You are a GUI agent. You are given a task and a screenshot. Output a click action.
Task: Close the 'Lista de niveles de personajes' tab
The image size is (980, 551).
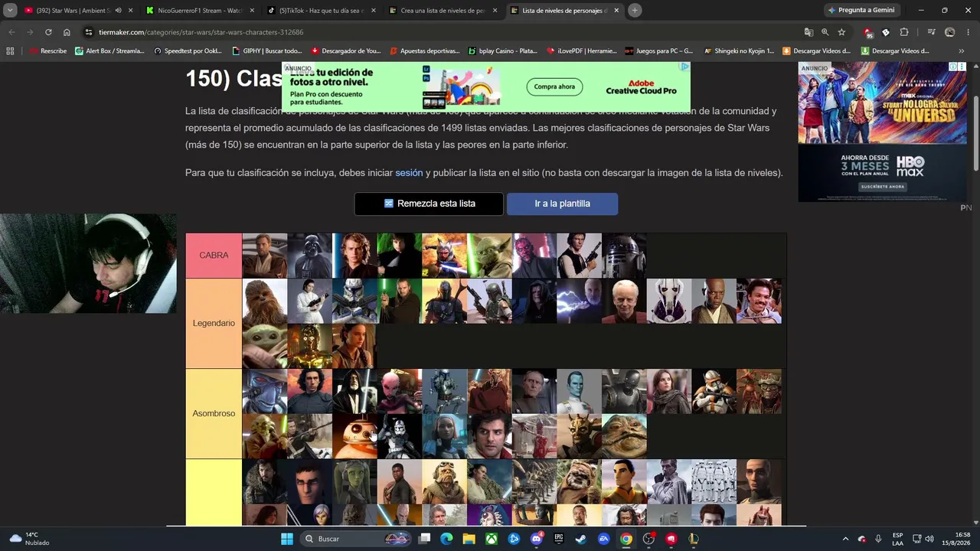(x=616, y=11)
